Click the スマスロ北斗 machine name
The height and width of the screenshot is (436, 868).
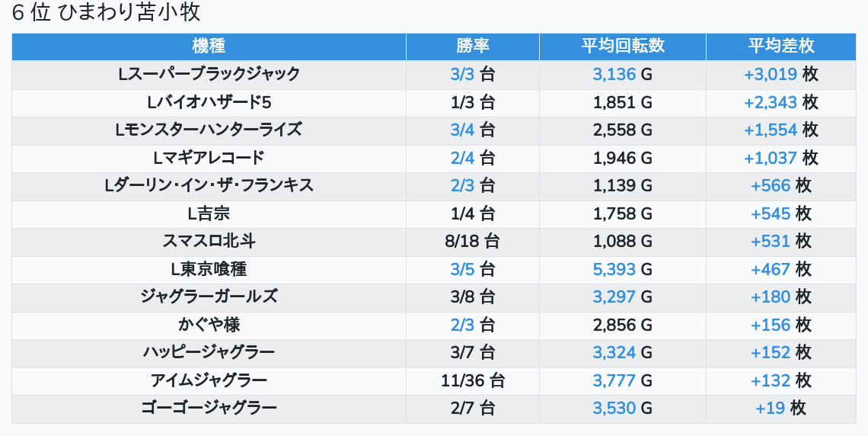click(x=209, y=241)
